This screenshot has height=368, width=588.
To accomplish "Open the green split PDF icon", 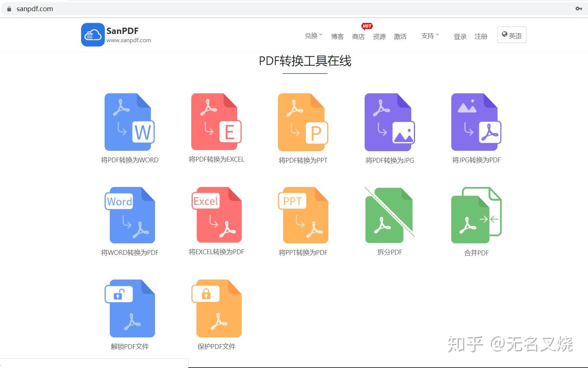I will click(390, 215).
